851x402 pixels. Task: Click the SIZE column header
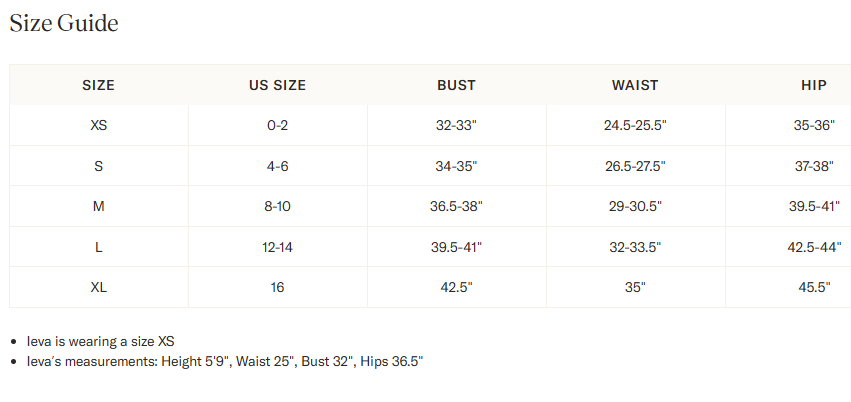[98, 85]
